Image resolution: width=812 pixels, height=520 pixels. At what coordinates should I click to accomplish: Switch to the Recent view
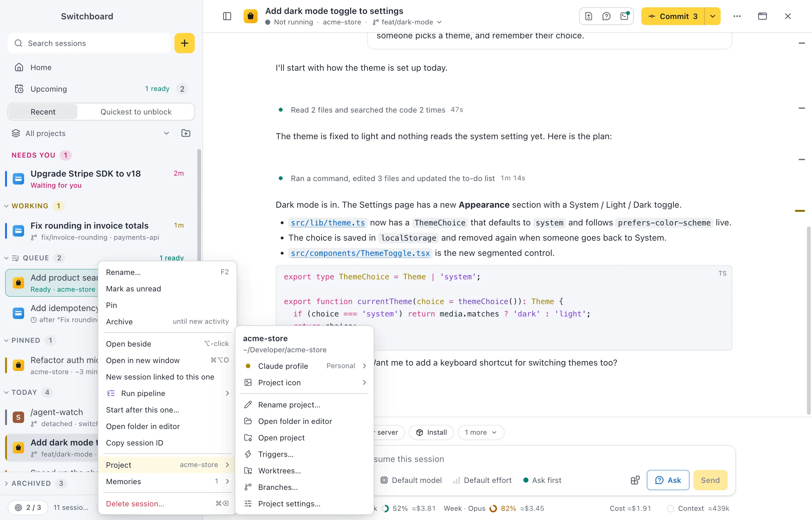point(43,112)
